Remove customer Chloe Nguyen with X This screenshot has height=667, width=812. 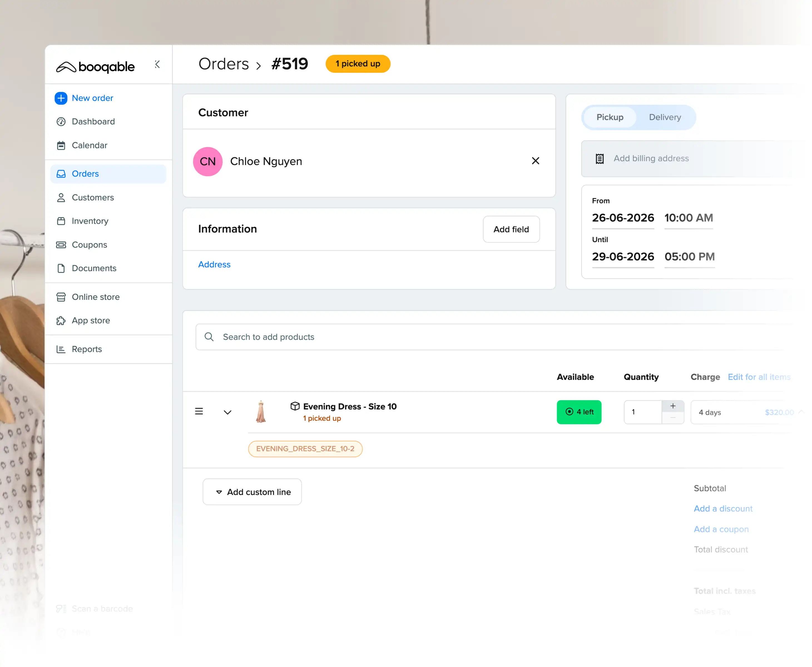pyautogui.click(x=535, y=161)
